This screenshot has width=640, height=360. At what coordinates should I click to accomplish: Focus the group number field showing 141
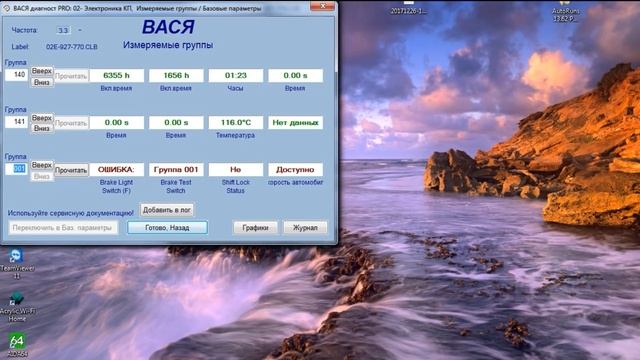pos(16,122)
